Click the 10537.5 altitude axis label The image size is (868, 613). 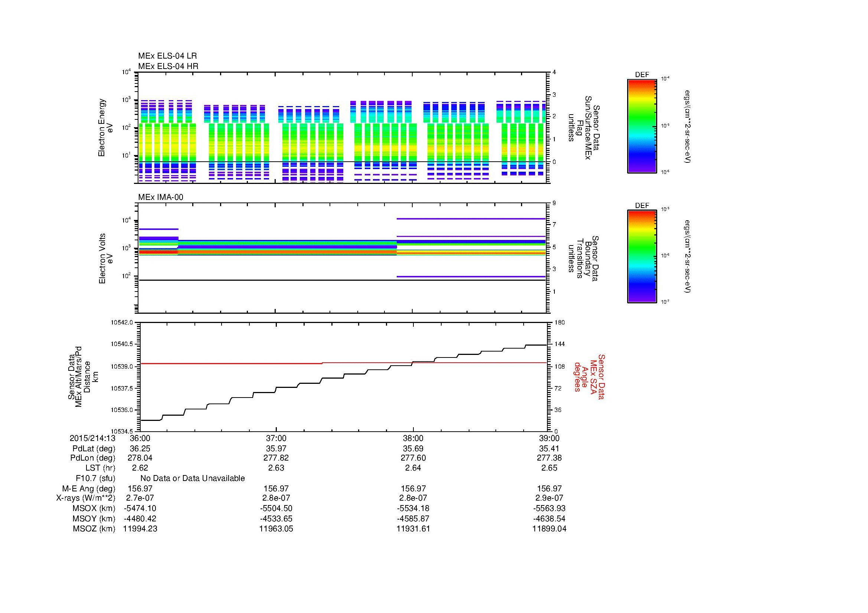coord(122,388)
